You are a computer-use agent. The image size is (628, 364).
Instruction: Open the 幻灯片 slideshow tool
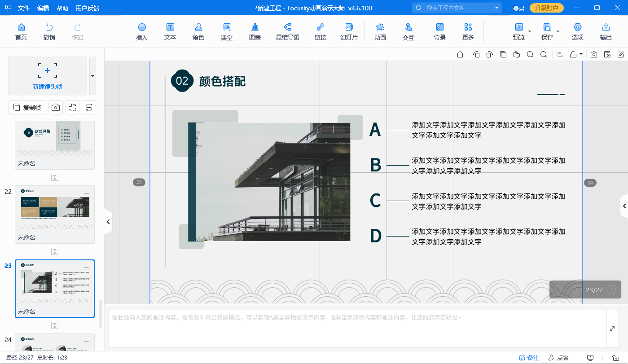[349, 31]
